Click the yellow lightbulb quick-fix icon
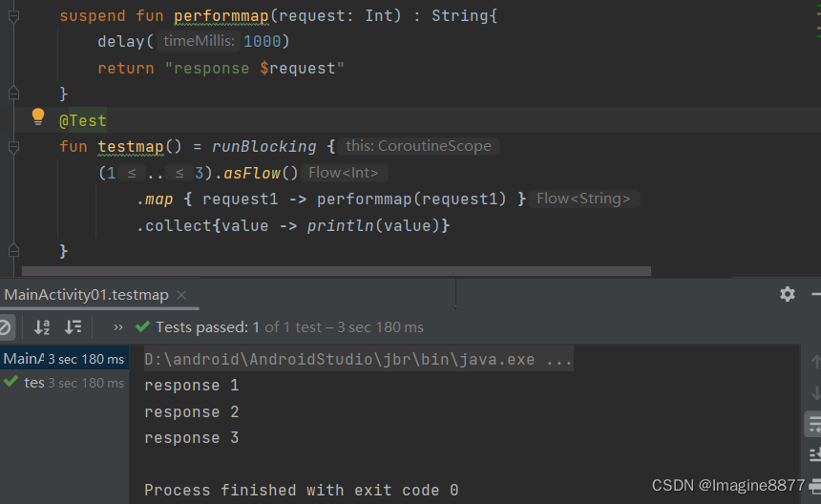This screenshot has height=504, width=821. coord(37,116)
